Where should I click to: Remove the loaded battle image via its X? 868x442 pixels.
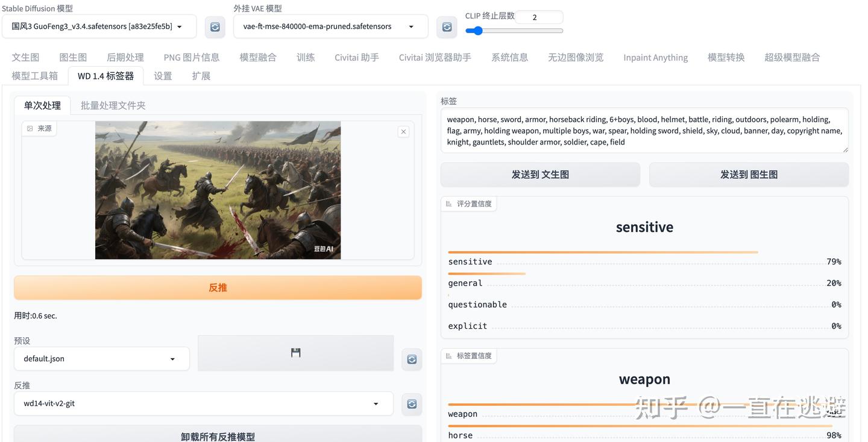(x=403, y=131)
